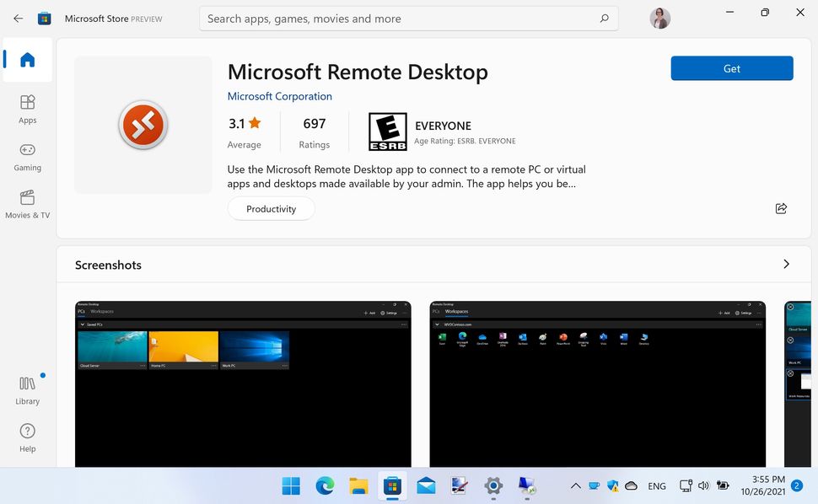View the 697 Ratings details
Viewport: 818px width, 504px height.
point(314,131)
